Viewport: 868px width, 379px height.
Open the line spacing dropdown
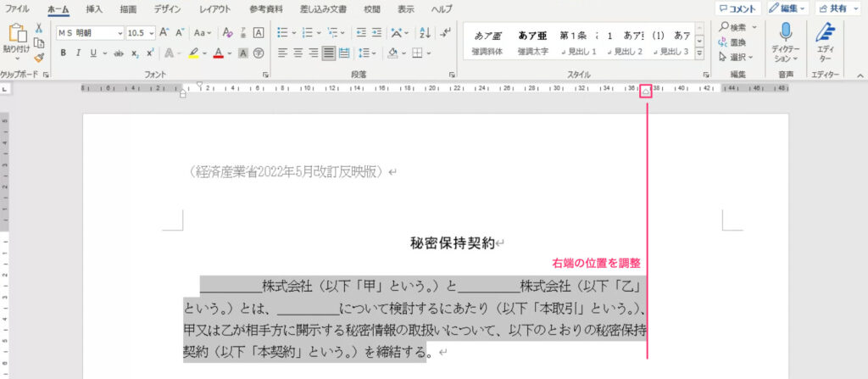point(367,53)
